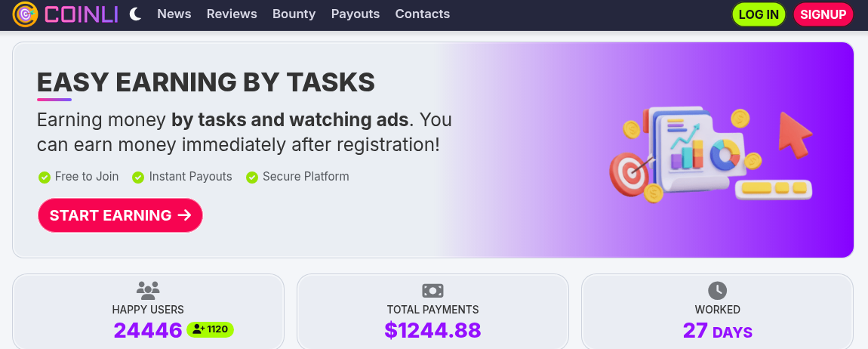Click the COINLI brand text
This screenshot has width=868, height=349.
(x=82, y=14)
